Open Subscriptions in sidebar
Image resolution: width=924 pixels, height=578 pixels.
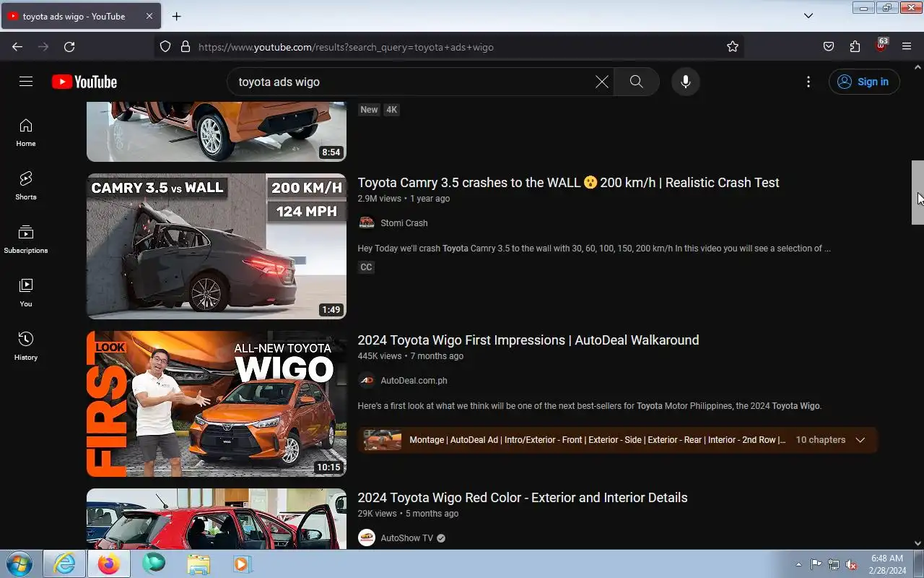click(x=26, y=240)
